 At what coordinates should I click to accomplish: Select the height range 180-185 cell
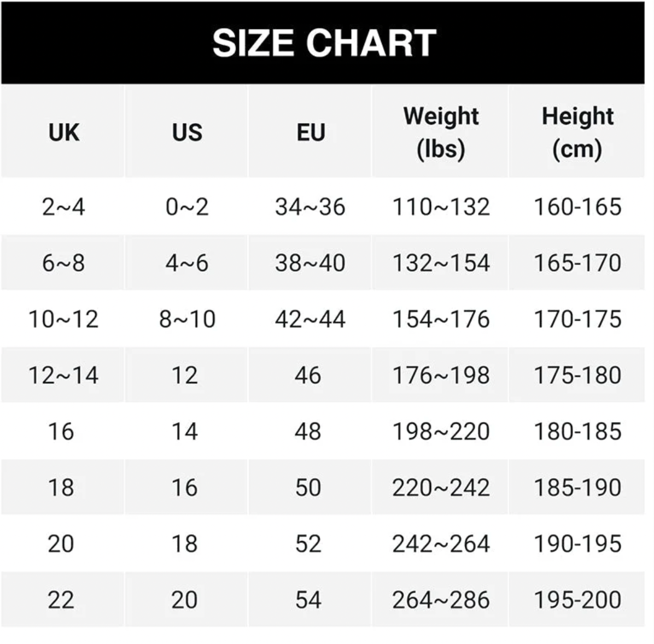coord(577,432)
